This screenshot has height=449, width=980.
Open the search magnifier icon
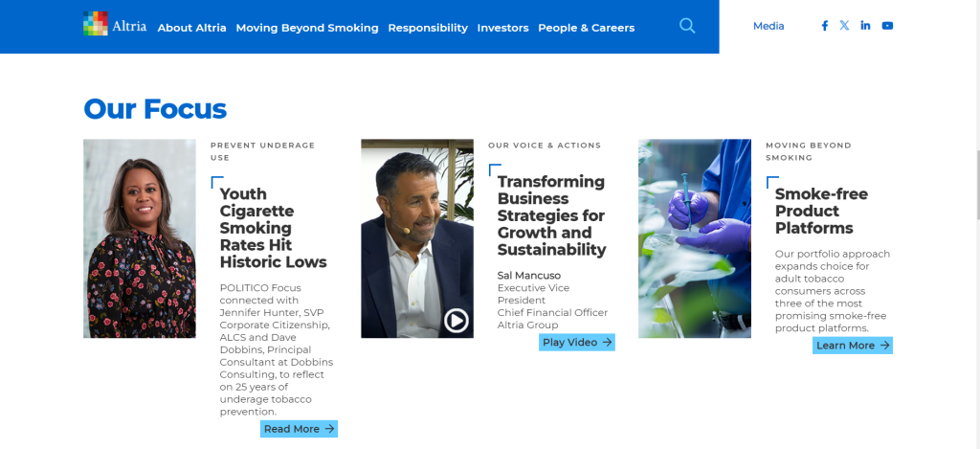pos(687,26)
